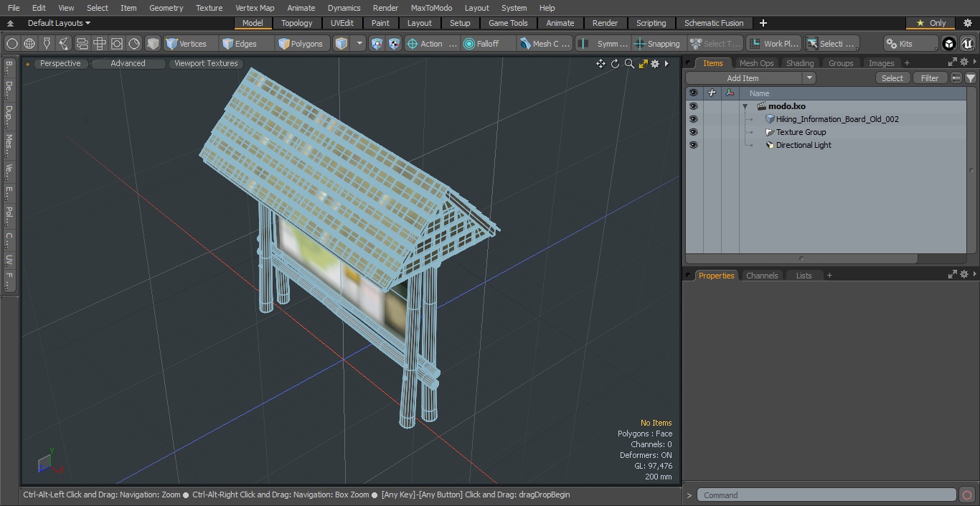Enable the Snapping tool

pyautogui.click(x=657, y=44)
